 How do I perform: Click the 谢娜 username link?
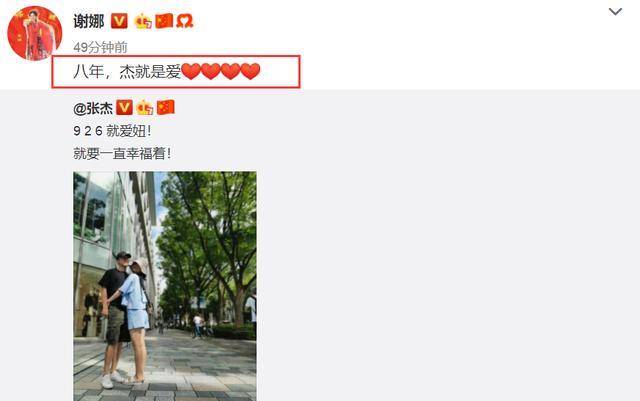89,21
